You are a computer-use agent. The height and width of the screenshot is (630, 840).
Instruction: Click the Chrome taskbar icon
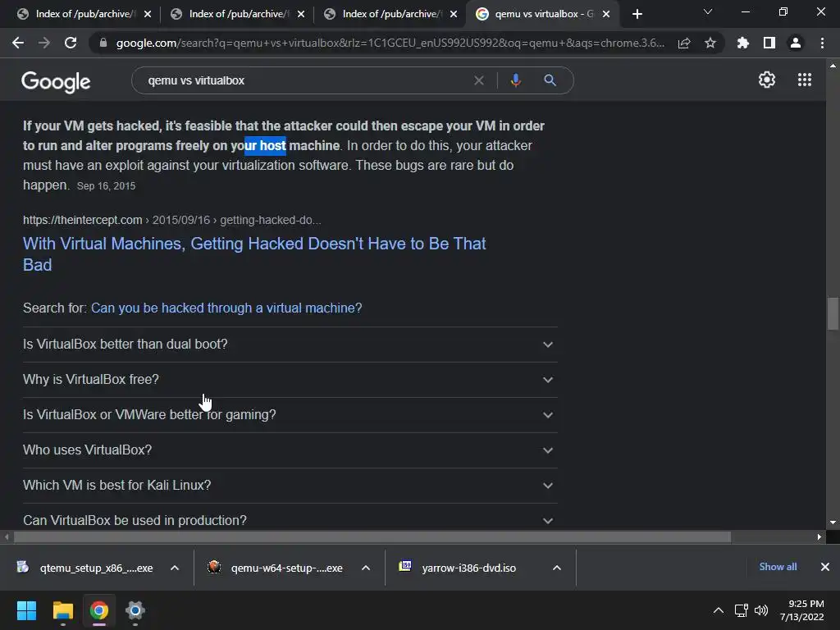[99, 610]
